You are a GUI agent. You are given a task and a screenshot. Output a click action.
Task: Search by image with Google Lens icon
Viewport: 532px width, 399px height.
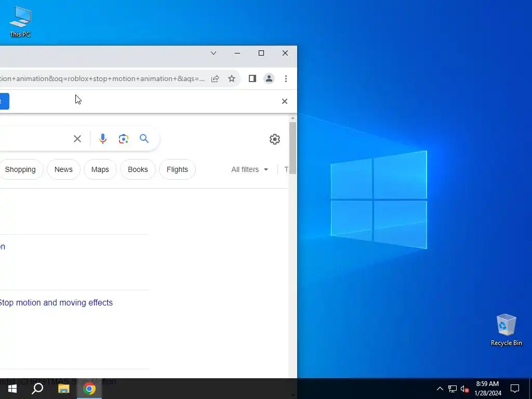(x=124, y=139)
